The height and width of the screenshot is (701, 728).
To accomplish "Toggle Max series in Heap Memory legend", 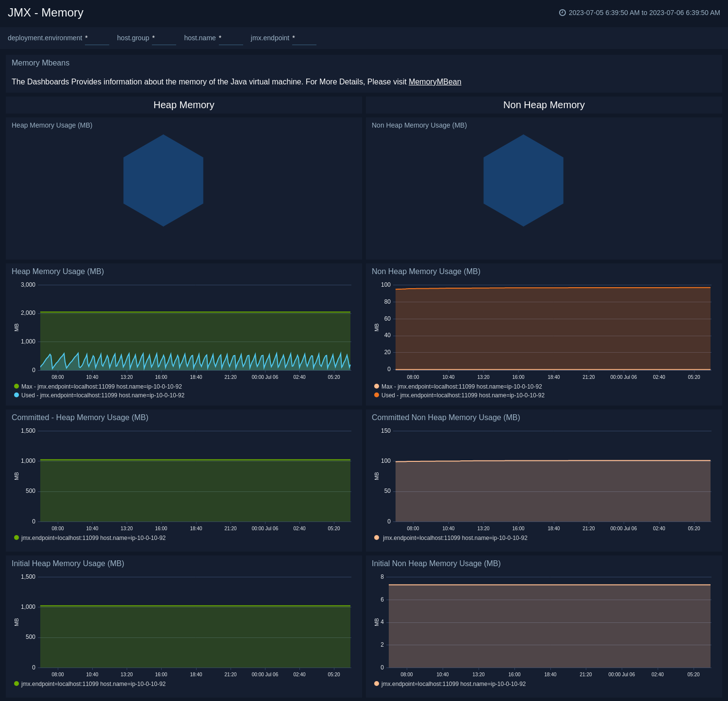I will (x=98, y=387).
